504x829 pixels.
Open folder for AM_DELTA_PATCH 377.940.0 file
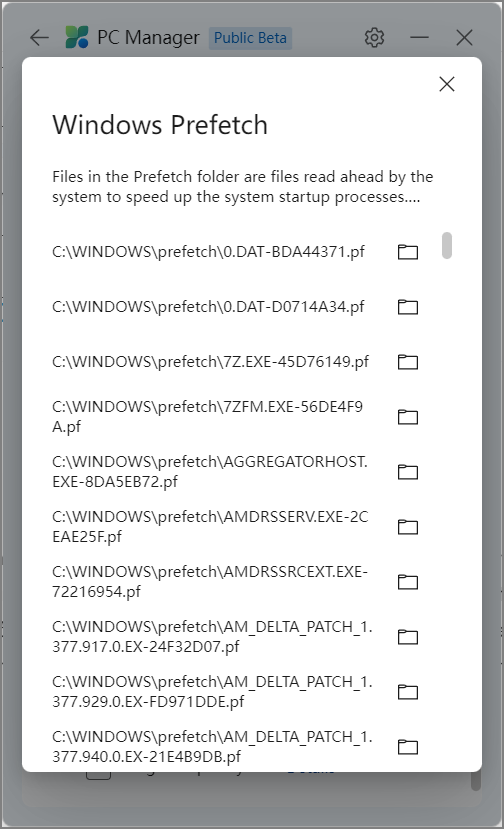408,747
